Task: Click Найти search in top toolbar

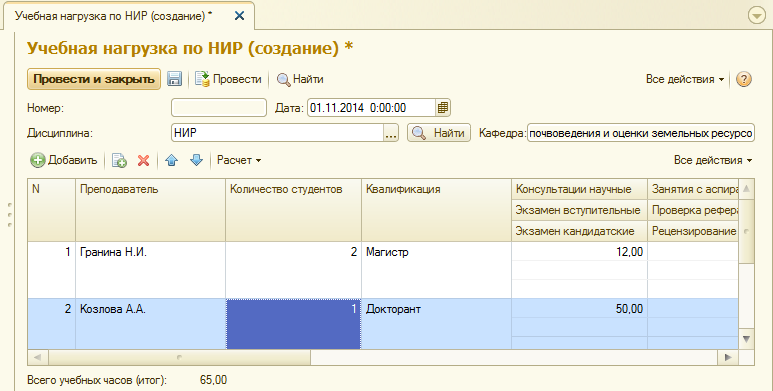Action: coord(300,79)
